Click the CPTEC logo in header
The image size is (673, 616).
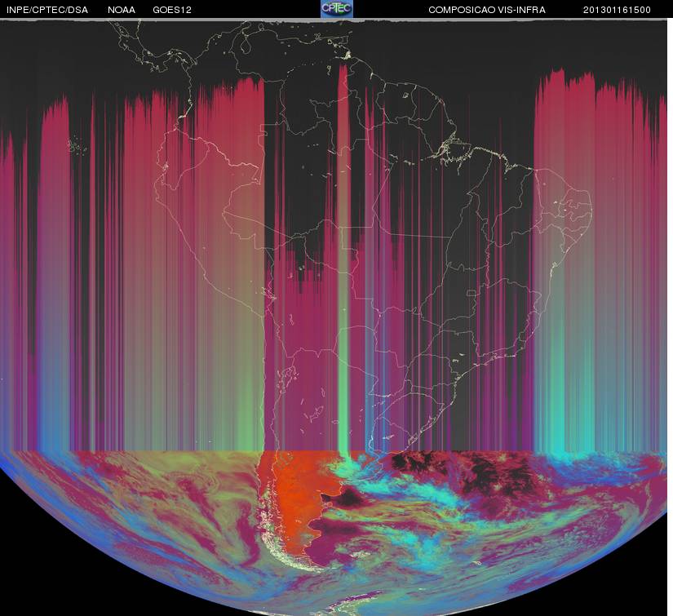[337, 9]
